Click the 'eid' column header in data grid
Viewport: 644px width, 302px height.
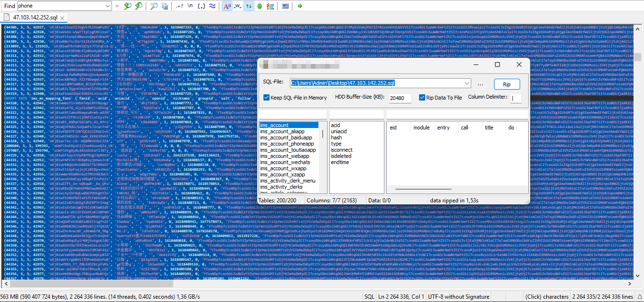pyautogui.click(x=399, y=128)
